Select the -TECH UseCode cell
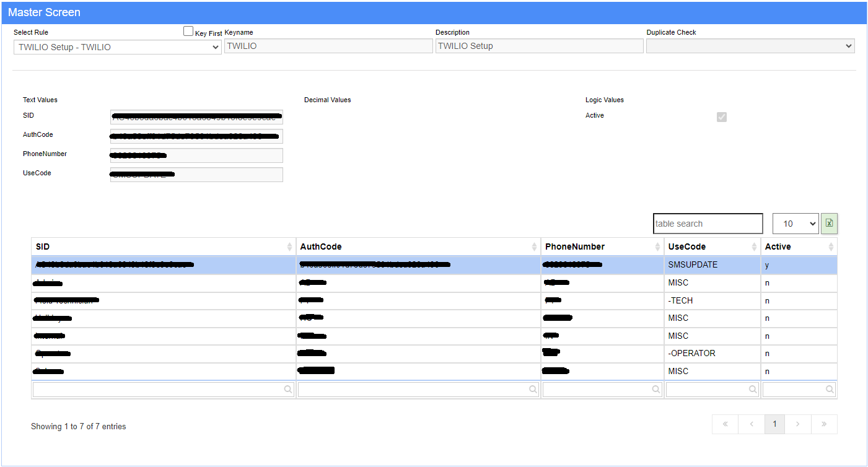868x467 pixels. (712, 301)
